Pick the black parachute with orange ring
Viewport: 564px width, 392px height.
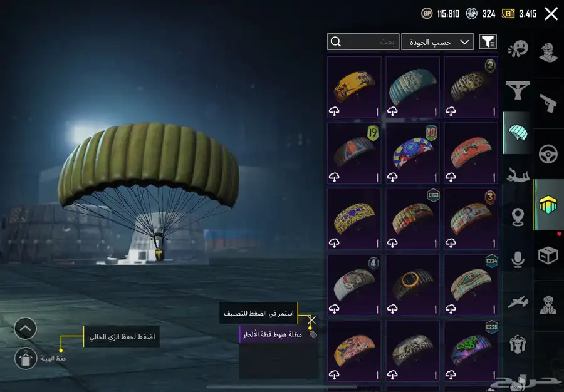(412, 285)
